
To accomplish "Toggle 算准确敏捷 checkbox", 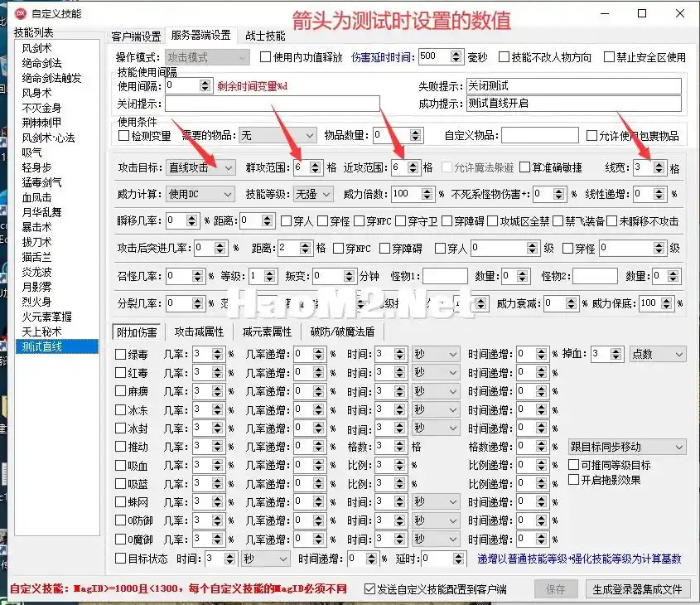I will click(x=525, y=167).
